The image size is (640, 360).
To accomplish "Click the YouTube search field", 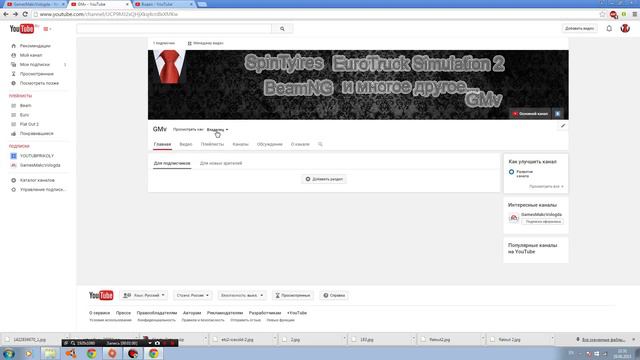I will pos(174,29).
